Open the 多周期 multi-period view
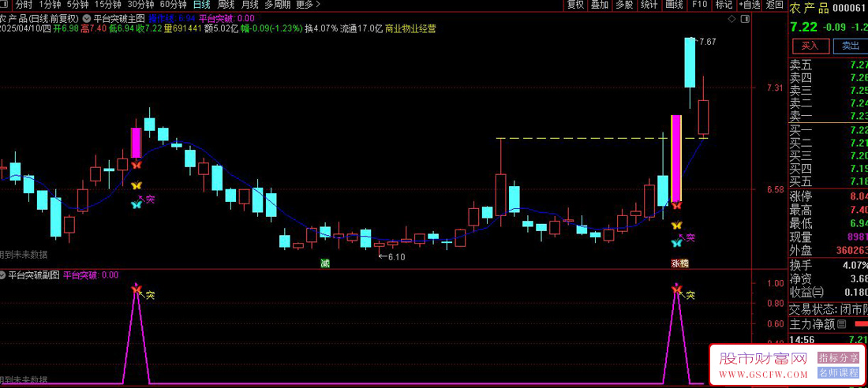Screen dimensions: 868x388 pyautogui.click(x=277, y=5)
